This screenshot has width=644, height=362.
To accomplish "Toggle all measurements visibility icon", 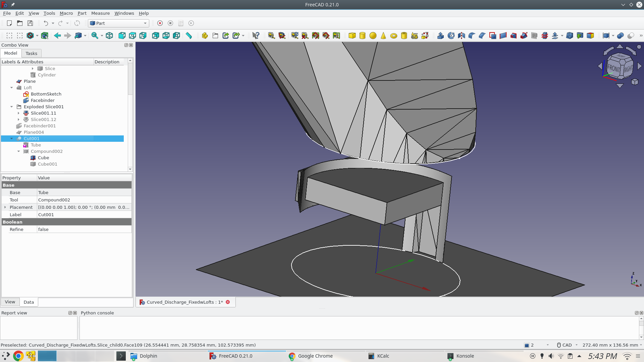I will tap(316, 36).
